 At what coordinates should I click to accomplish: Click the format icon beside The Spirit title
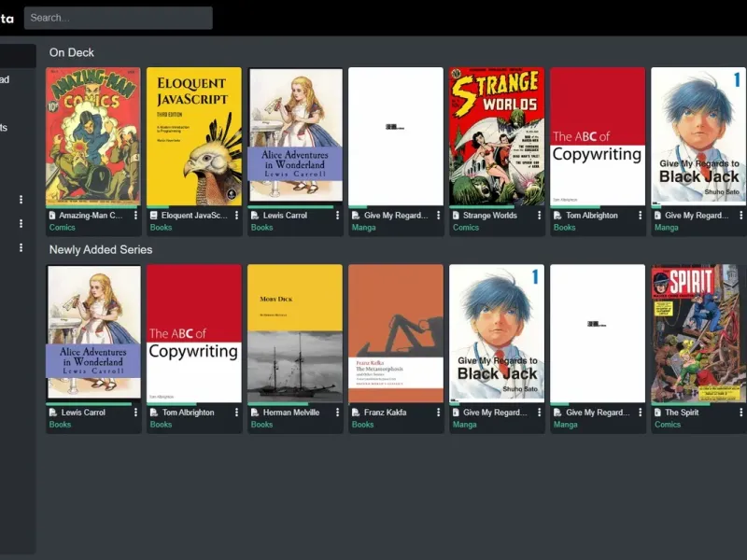click(658, 413)
